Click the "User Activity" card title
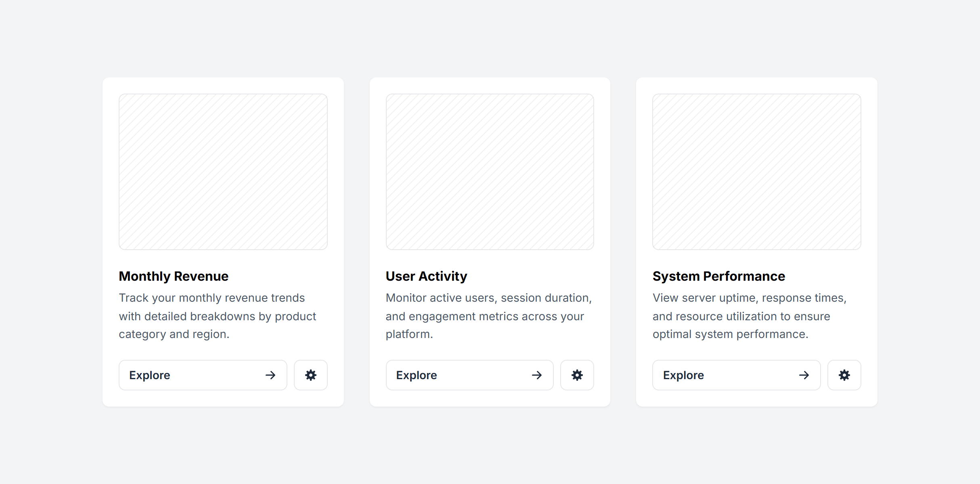This screenshot has width=980, height=484. pos(426,276)
